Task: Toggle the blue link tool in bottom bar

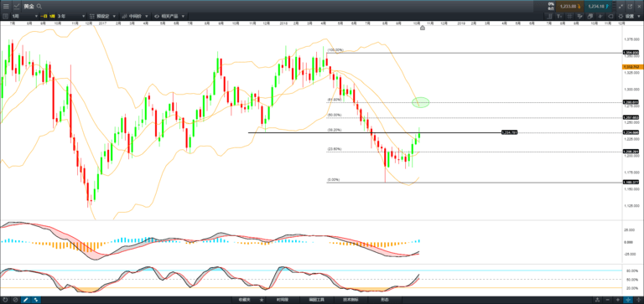Action: coord(36,300)
